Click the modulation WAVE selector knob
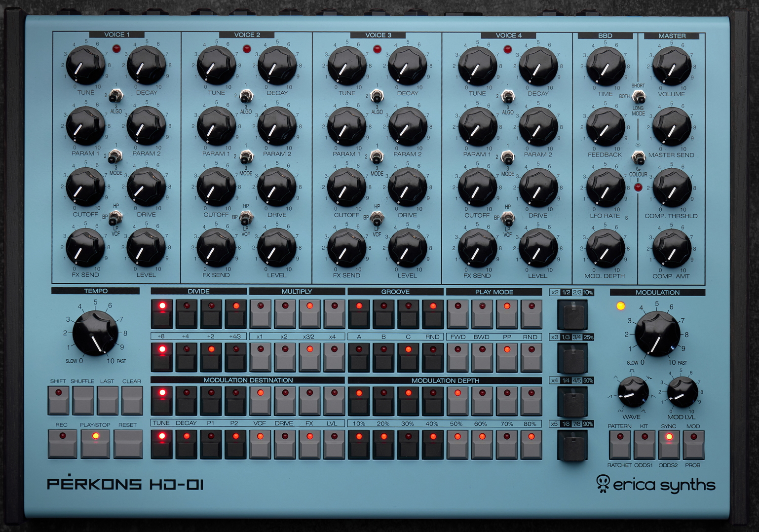 [632, 392]
